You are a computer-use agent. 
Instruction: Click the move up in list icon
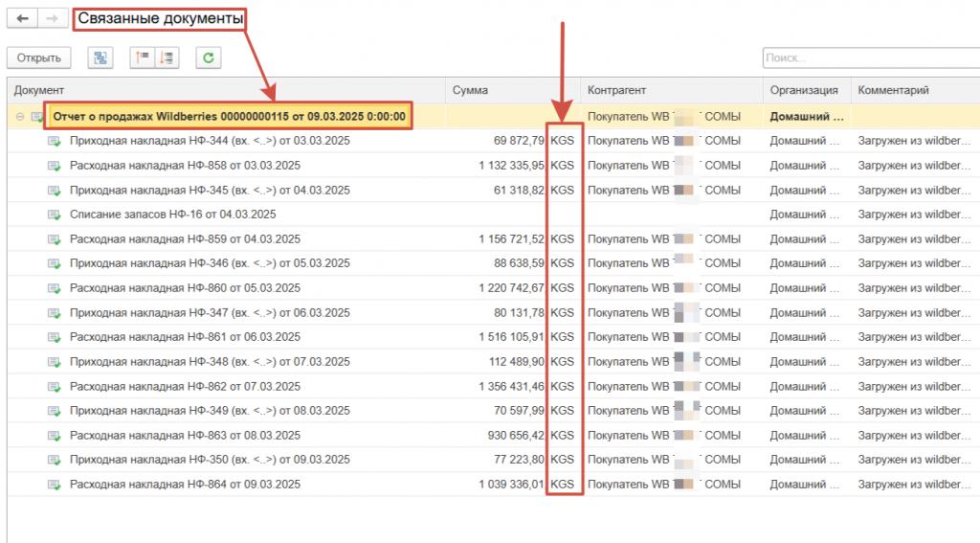point(143,58)
